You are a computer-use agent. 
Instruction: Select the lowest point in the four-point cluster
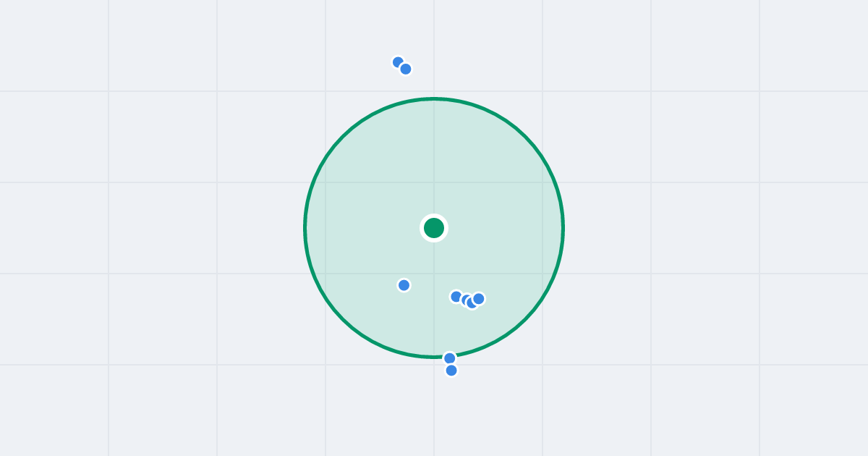point(472,303)
